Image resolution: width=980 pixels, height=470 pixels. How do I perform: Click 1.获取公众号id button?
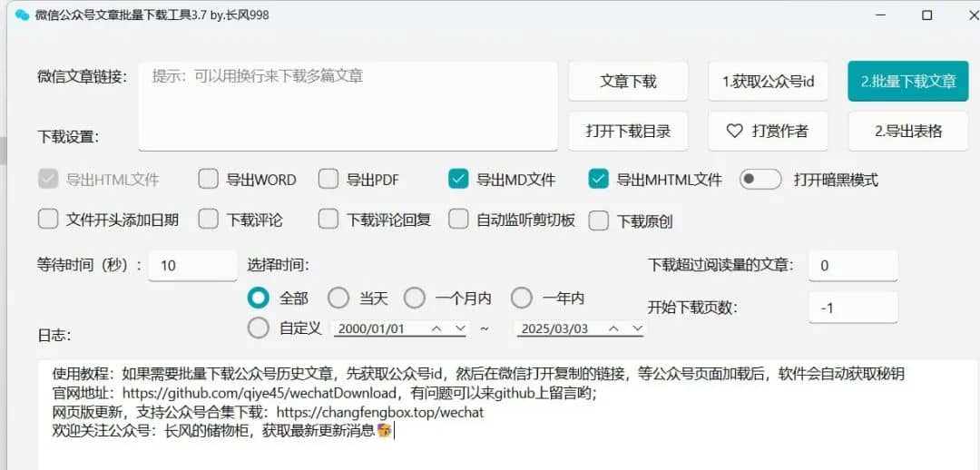[769, 82]
